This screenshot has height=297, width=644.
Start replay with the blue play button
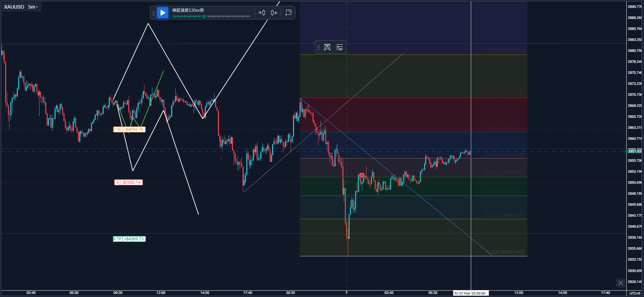(163, 13)
